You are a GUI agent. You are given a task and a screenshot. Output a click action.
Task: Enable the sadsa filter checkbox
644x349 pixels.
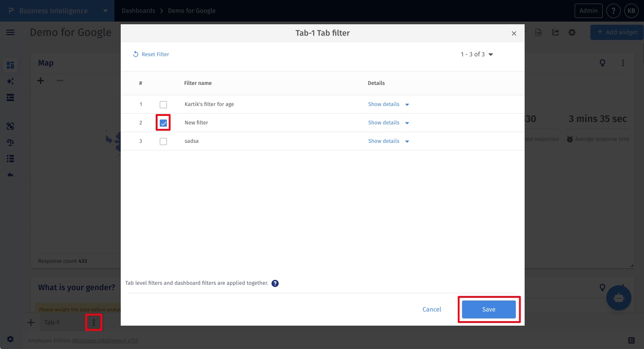tap(163, 141)
